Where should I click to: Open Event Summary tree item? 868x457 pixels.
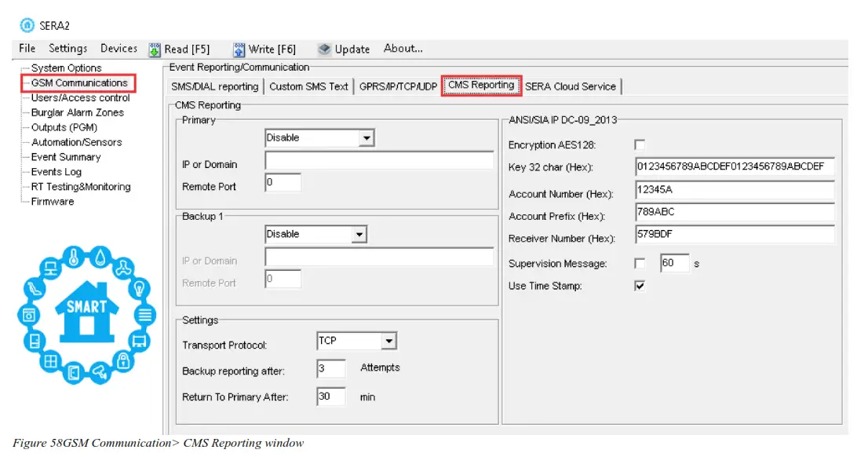pos(66,157)
